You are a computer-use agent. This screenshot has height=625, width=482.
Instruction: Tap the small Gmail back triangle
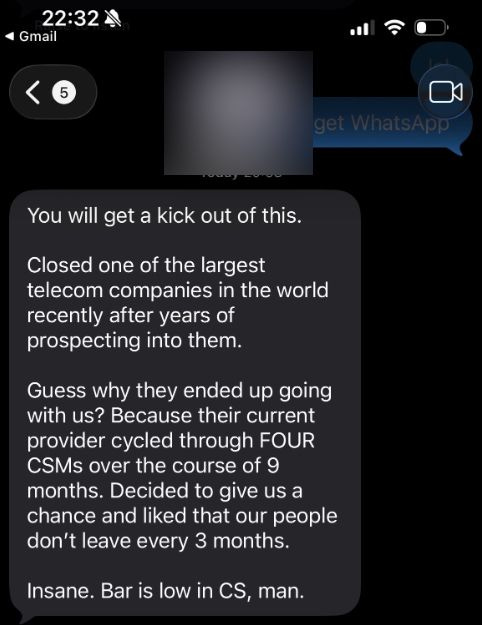[x=10, y=36]
